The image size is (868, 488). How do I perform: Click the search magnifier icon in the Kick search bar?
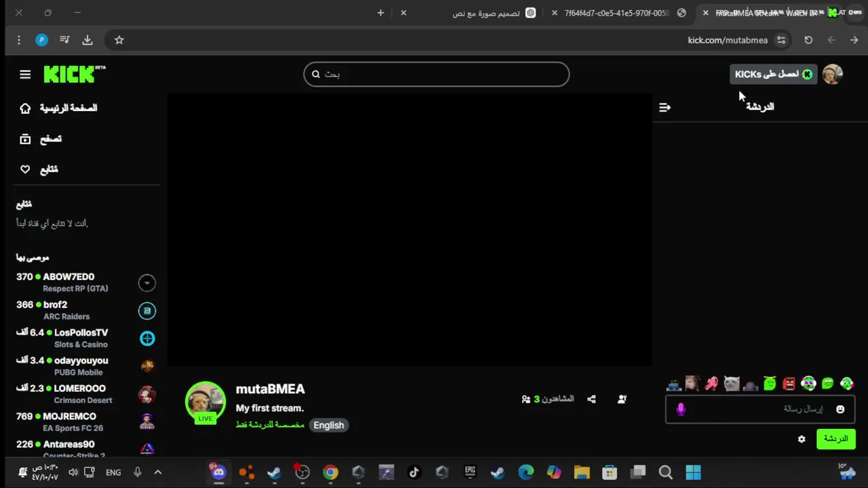pos(316,75)
